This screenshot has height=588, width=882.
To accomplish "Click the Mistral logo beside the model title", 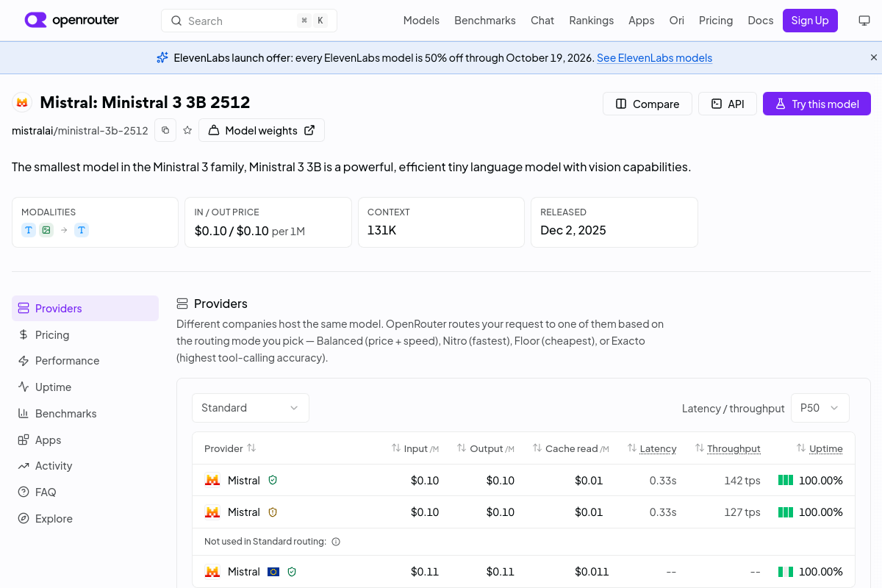I will pos(22,103).
